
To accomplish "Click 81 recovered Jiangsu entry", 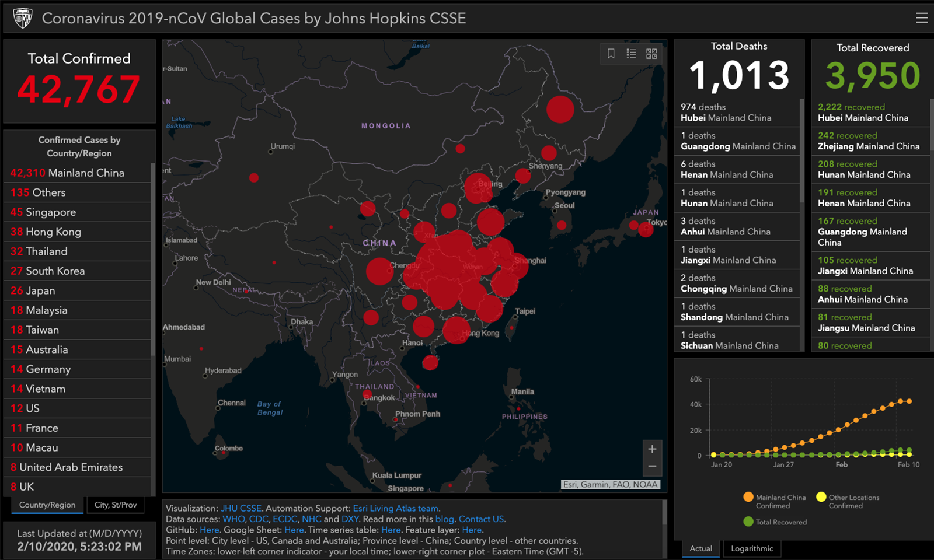I will (870, 323).
